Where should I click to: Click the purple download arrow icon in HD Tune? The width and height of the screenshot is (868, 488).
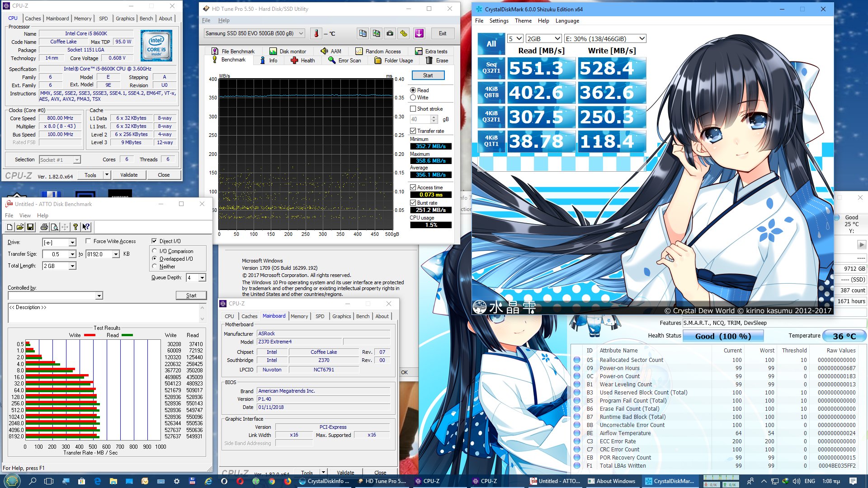point(419,33)
